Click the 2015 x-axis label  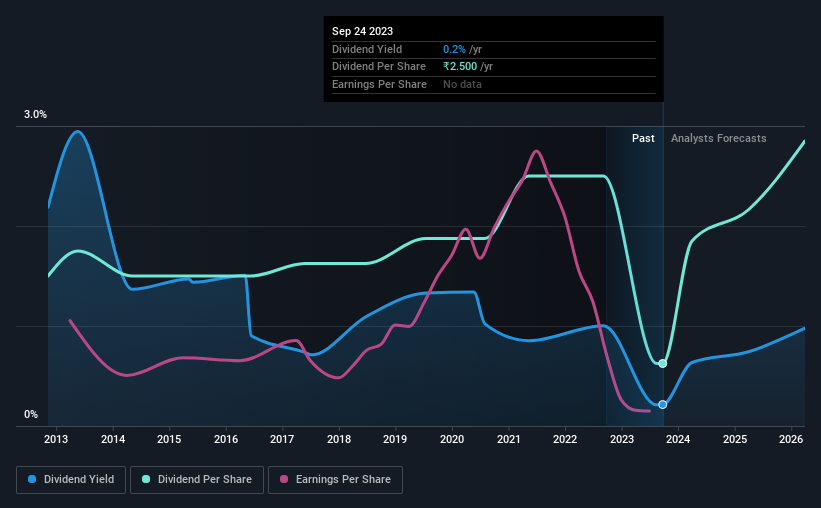pos(169,439)
